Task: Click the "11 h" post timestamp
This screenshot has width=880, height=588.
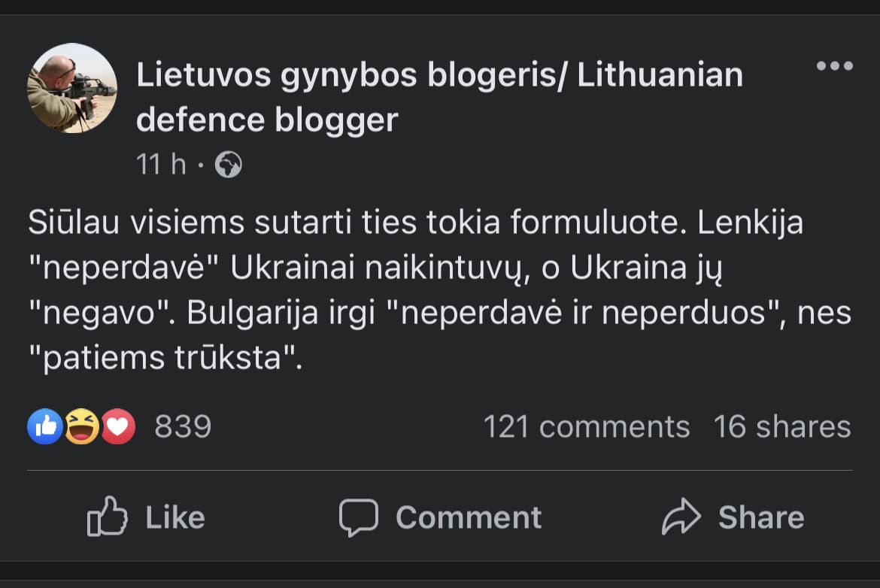Action: tap(161, 165)
